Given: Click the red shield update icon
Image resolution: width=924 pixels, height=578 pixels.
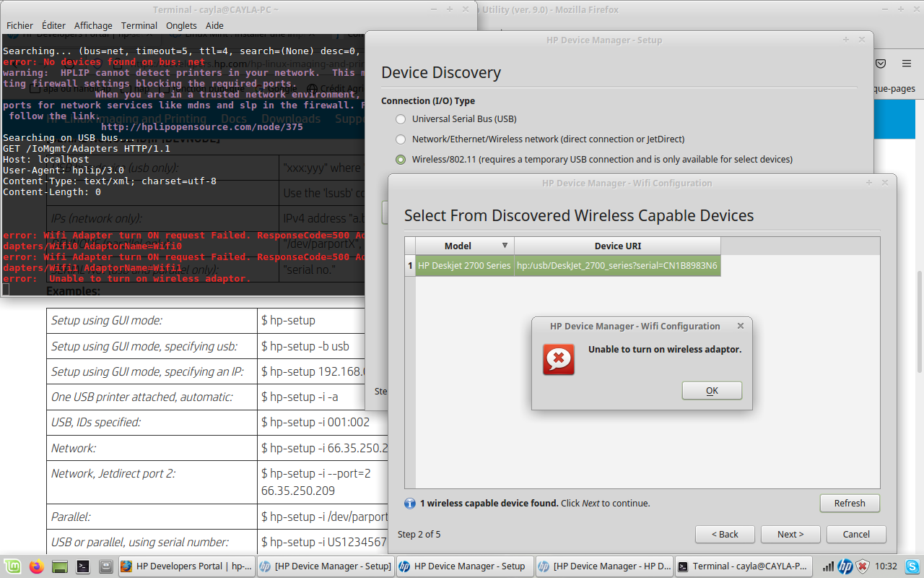Looking at the screenshot, I should 862,566.
